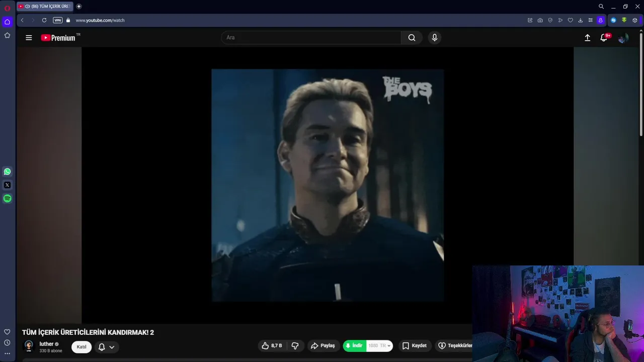Click the Paylaş share button

point(323,346)
